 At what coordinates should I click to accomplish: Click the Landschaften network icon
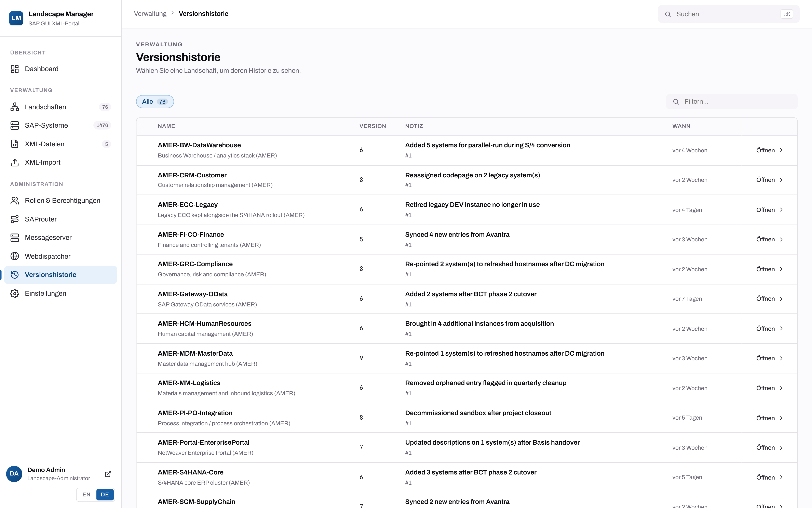(x=15, y=107)
